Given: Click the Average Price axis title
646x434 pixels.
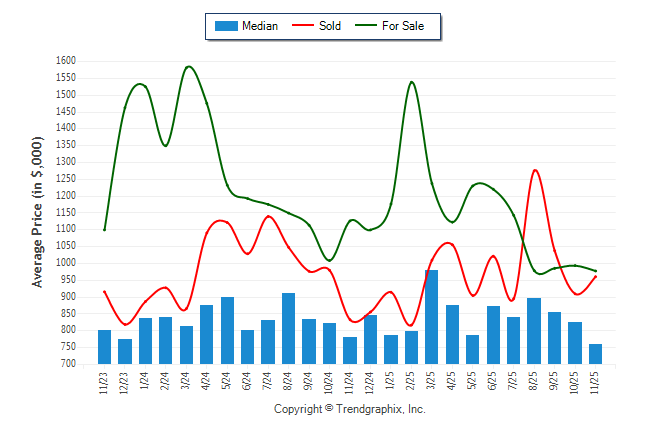Looking at the screenshot, I should coord(38,213).
